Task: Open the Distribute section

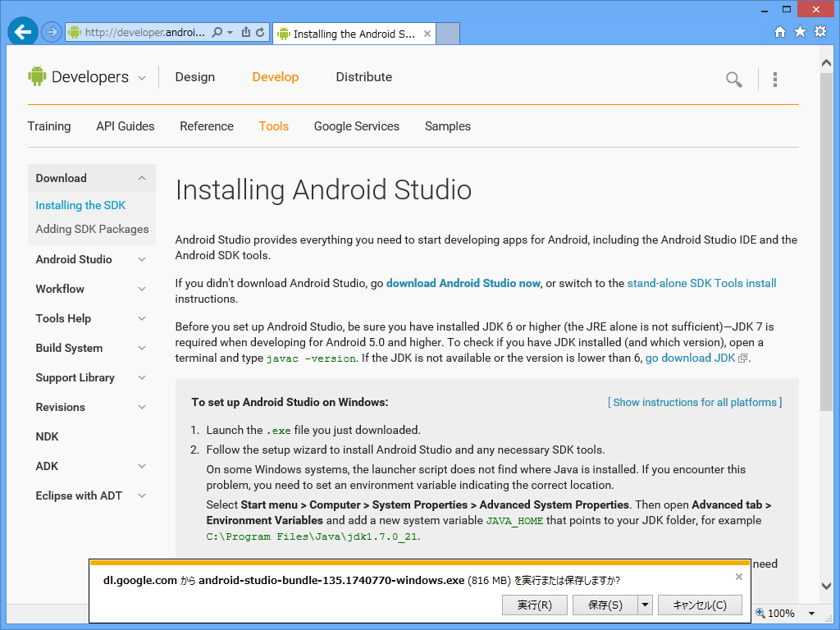Action: (x=363, y=77)
